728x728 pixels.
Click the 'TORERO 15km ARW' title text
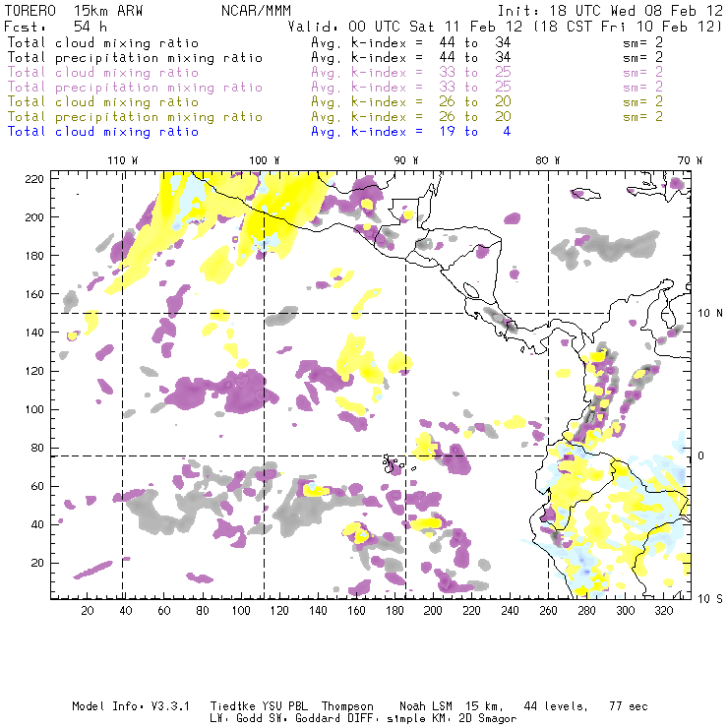tap(74, 11)
